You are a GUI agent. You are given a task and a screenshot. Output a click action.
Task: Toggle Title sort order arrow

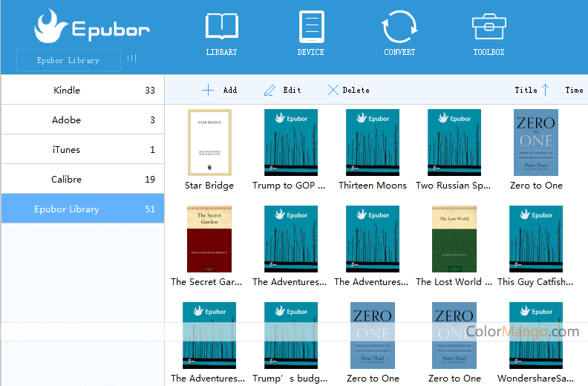click(x=545, y=90)
